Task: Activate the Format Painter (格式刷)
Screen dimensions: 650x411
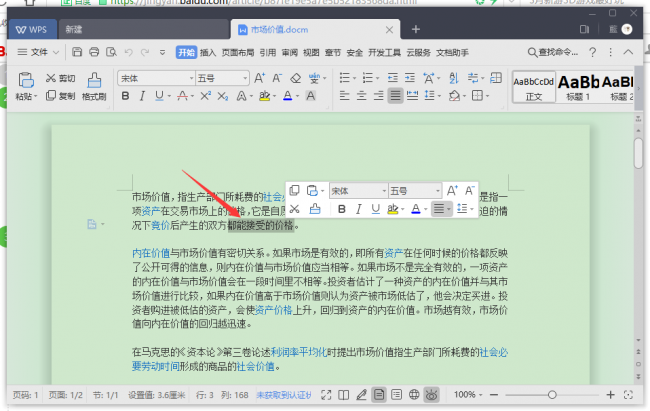Action: [x=94, y=86]
